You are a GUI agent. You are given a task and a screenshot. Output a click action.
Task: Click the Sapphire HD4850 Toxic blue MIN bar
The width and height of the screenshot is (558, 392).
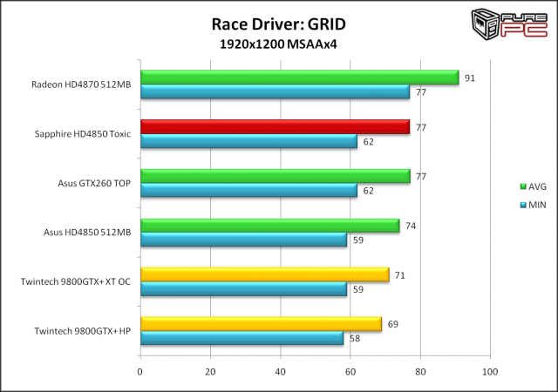click(x=248, y=141)
